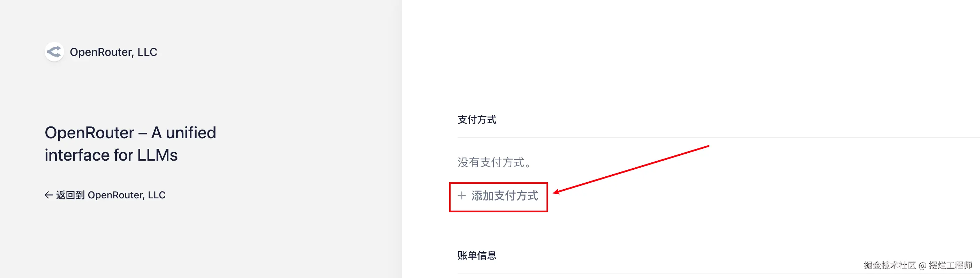Select the 支付方式 section heading
This screenshot has height=278, width=980.
pos(477,119)
